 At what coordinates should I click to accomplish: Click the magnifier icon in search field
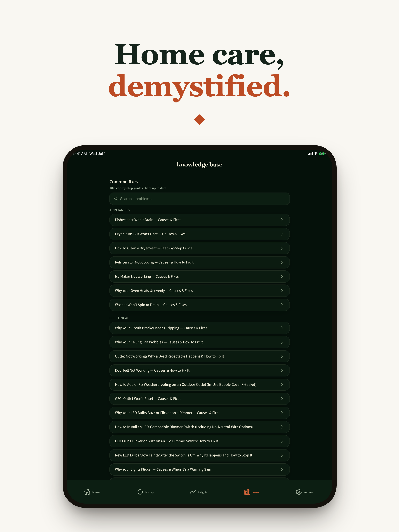pyautogui.click(x=116, y=199)
